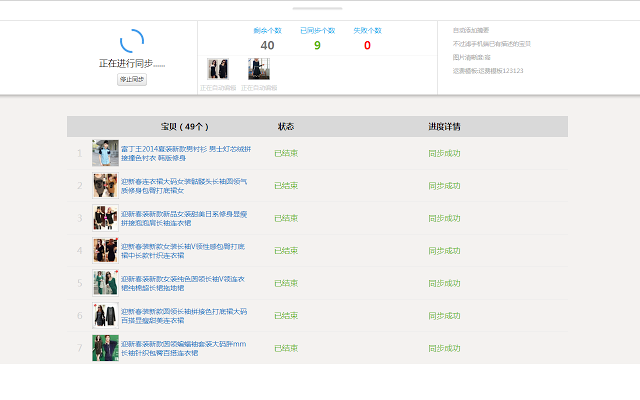Click the 剩余个数 label
Screen dimensions: 640x400
pyautogui.click(x=267, y=31)
